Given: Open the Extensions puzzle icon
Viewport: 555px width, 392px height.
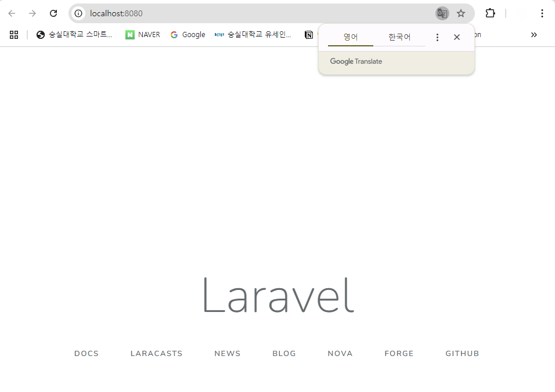Looking at the screenshot, I should 490,13.
